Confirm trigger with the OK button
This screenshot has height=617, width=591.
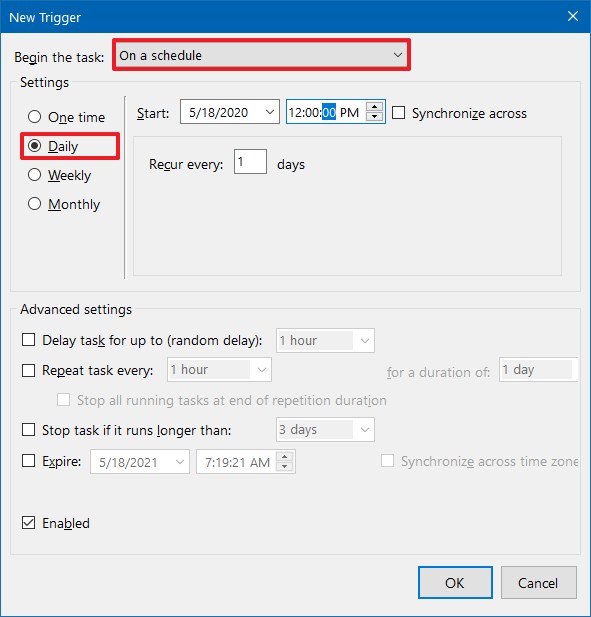point(455,582)
